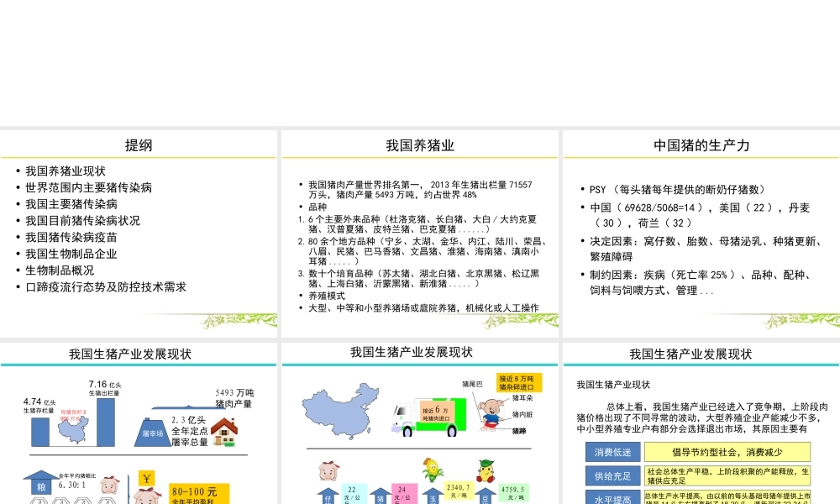
Task: Select the 5493万吨 猪肉产量 label
Action: pyautogui.click(x=235, y=399)
